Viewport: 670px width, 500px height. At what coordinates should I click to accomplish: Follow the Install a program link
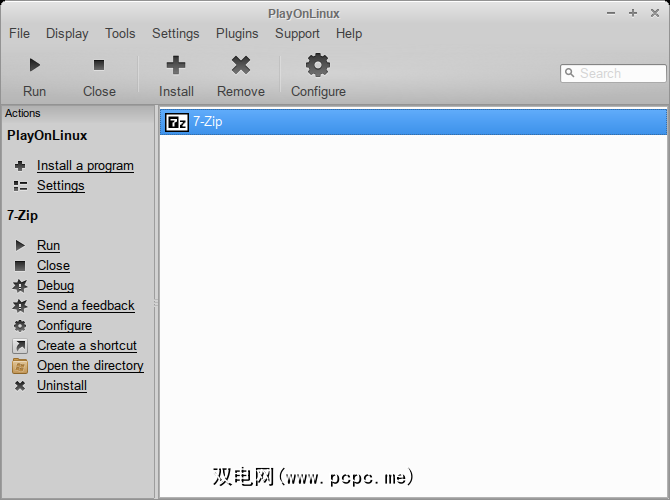85,166
